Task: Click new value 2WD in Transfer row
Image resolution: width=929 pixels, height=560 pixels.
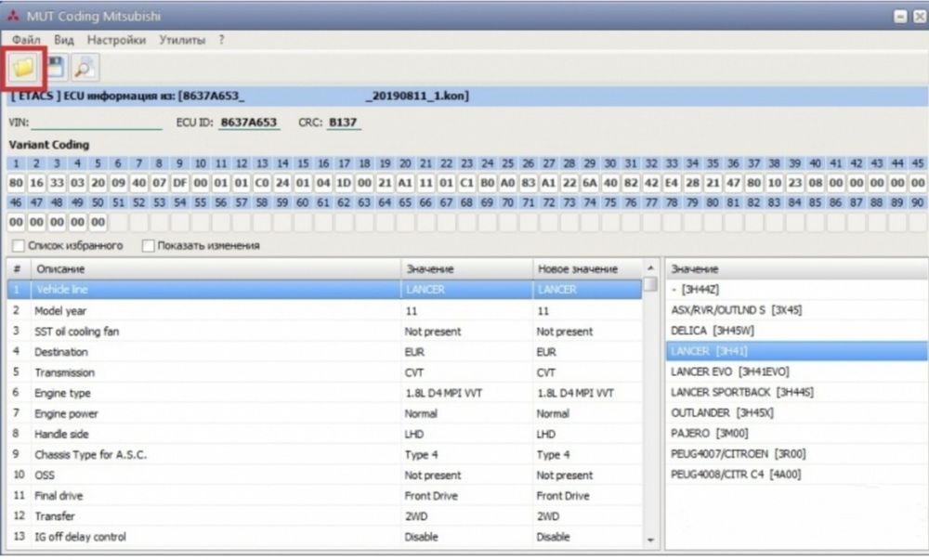Action: coord(547,516)
